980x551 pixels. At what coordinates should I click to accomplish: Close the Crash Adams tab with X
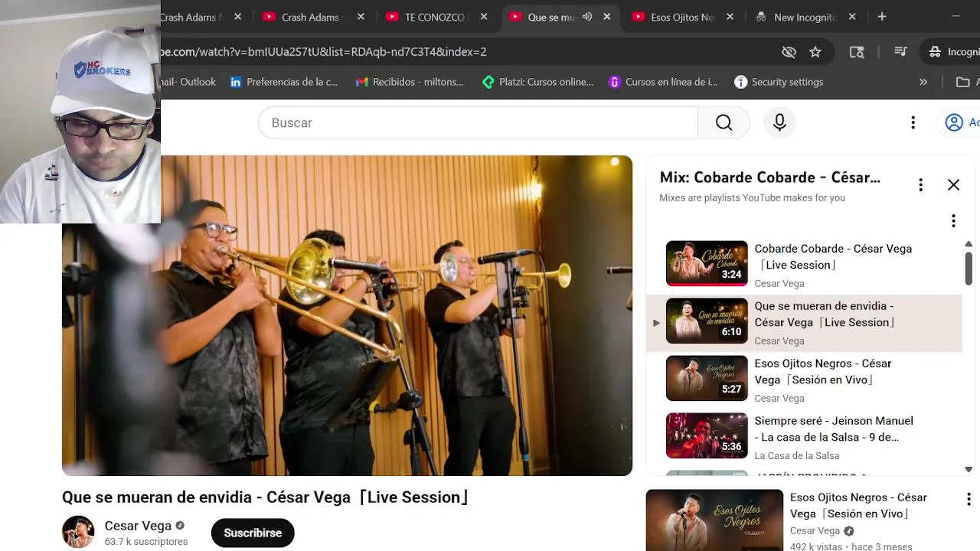point(361,17)
